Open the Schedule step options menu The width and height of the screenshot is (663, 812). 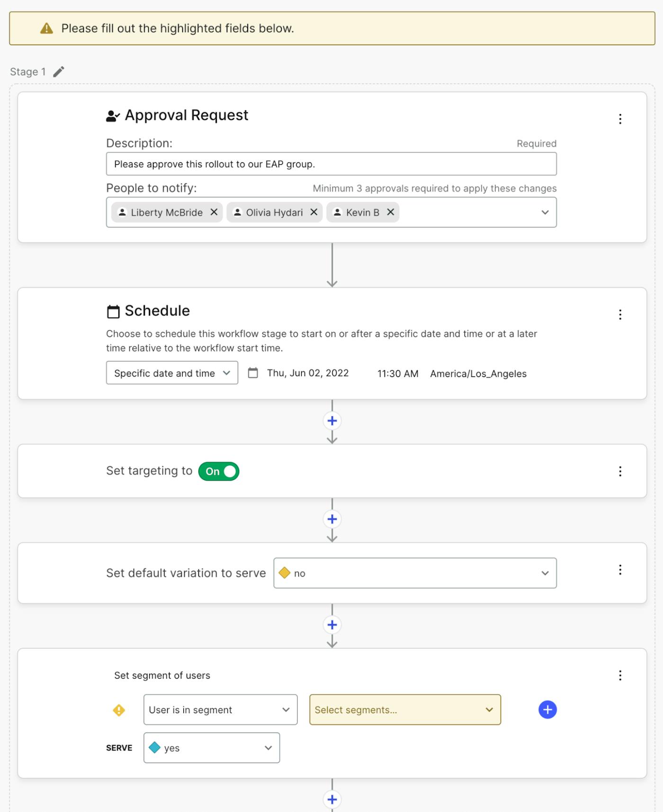620,315
